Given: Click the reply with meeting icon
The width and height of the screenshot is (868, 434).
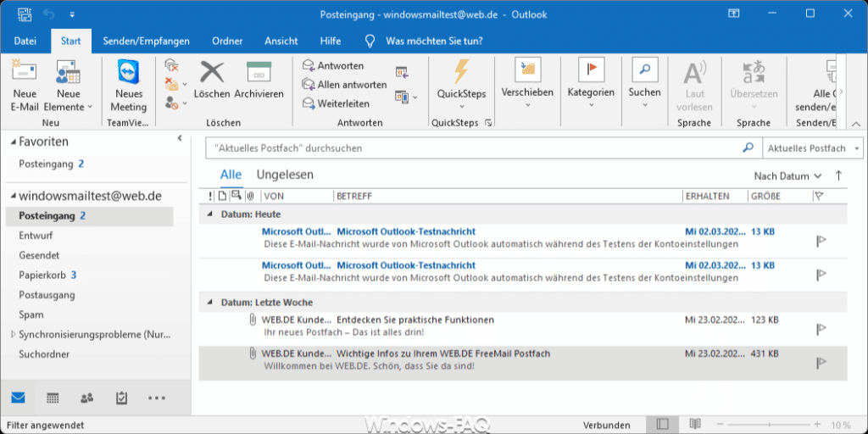Looking at the screenshot, I should [402, 72].
